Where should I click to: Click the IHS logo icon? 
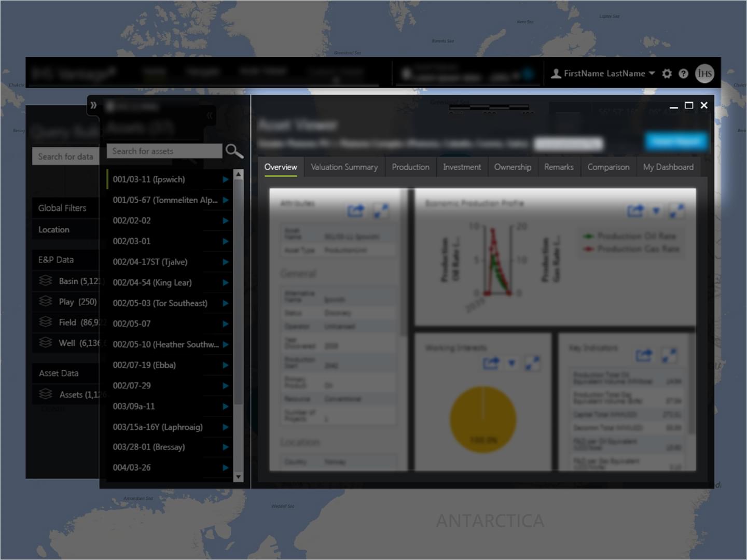point(704,73)
